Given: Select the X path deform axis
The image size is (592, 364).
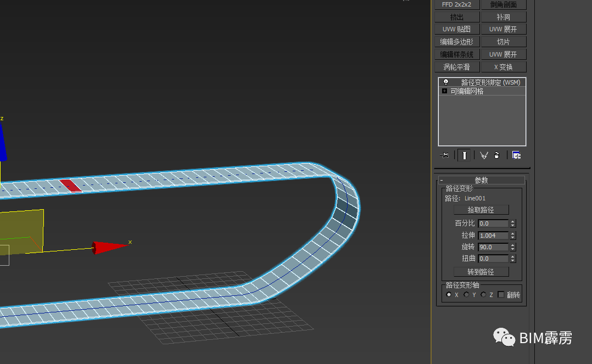Looking at the screenshot, I should tap(449, 295).
